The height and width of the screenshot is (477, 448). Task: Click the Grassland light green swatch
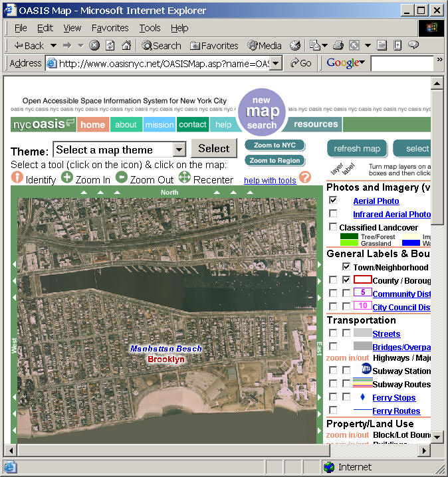click(x=349, y=242)
